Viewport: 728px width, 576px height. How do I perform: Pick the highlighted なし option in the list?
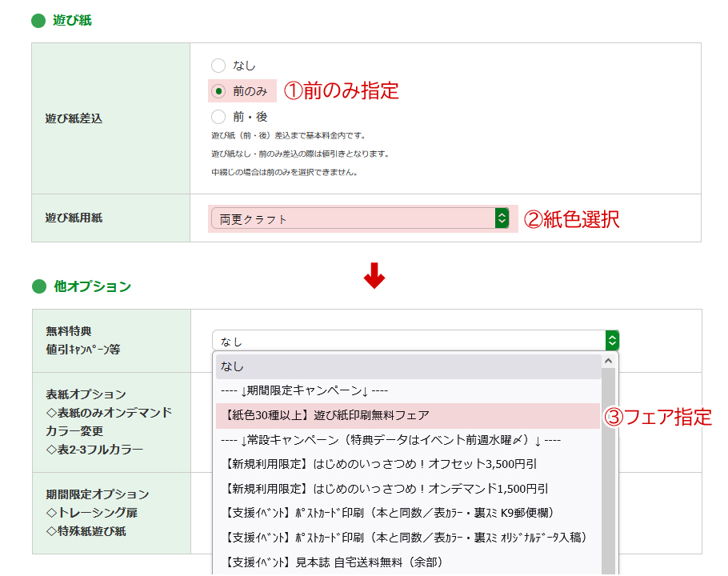pos(406,366)
